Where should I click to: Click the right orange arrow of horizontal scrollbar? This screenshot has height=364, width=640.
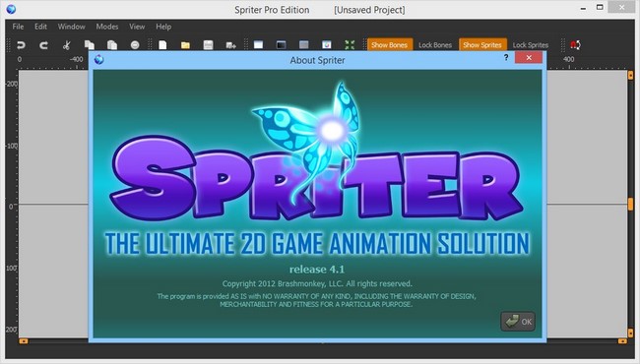622,341
